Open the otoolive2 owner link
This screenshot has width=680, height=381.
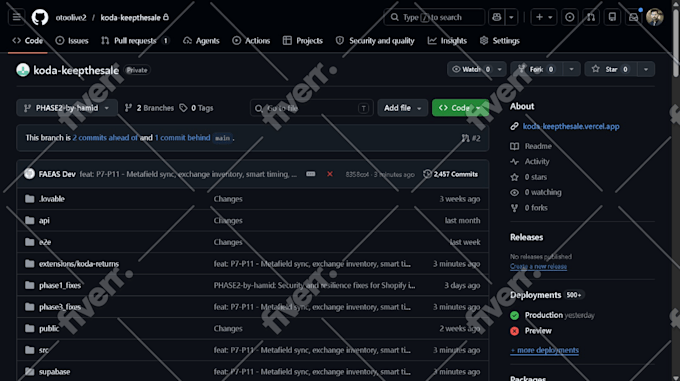[71, 18]
